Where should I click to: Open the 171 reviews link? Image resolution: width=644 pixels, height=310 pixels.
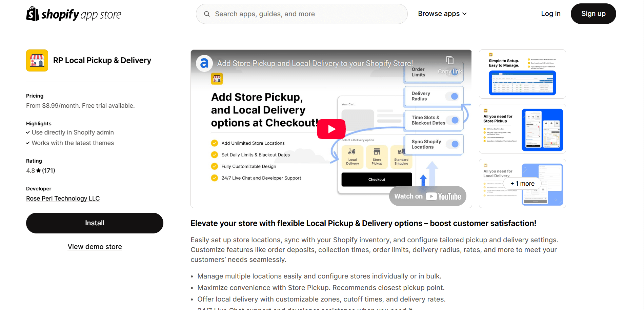48,170
